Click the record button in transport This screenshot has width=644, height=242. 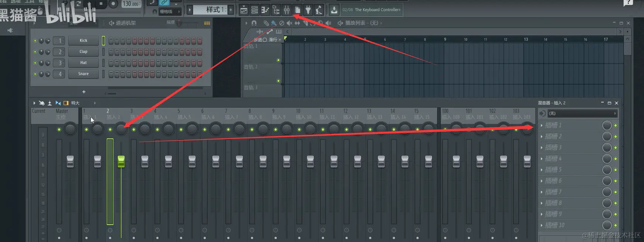point(113,4)
